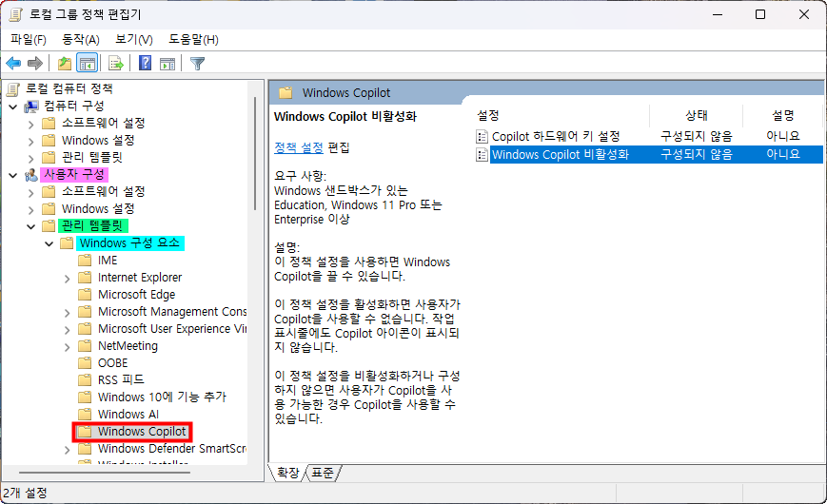
Task: Expand the Microsoft Management Console node
Action: (x=67, y=313)
